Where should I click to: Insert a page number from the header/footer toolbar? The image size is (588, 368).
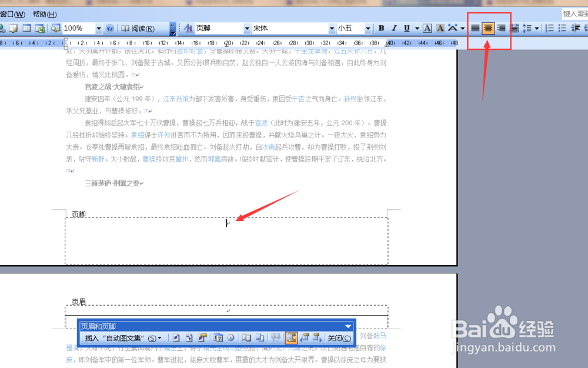176,337
